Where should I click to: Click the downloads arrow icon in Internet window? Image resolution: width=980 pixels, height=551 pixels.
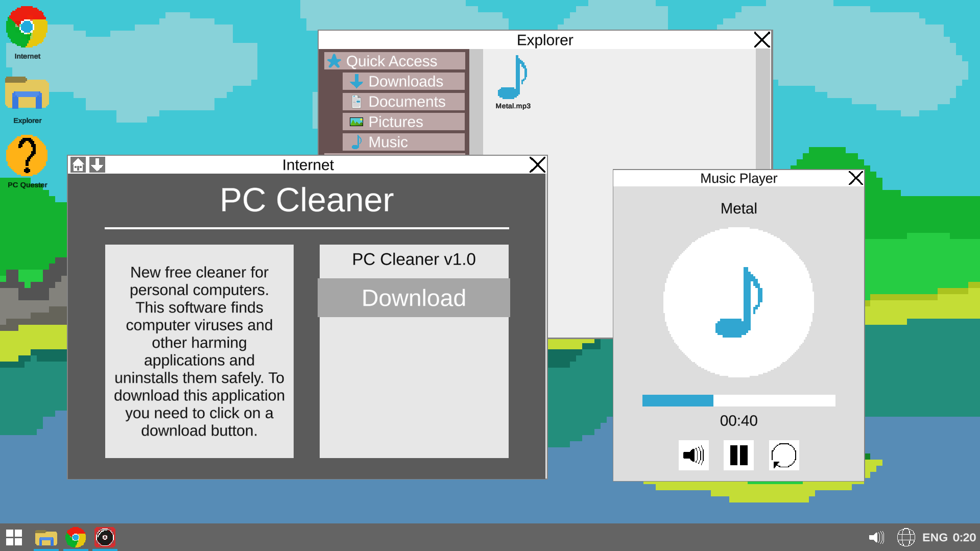pos(97,165)
